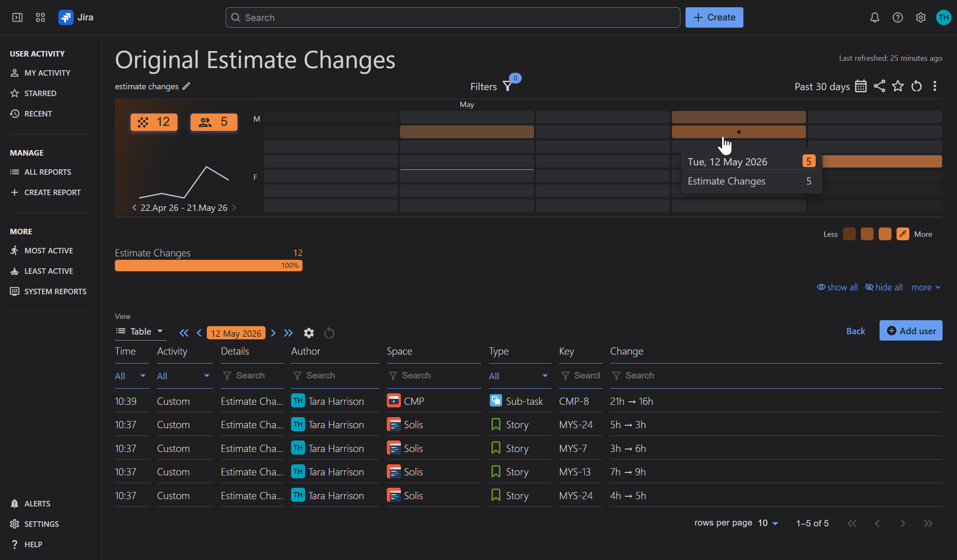Reload the table with the circular arrow
The height and width of the screenshot is (560, 957).
(329, 333)
